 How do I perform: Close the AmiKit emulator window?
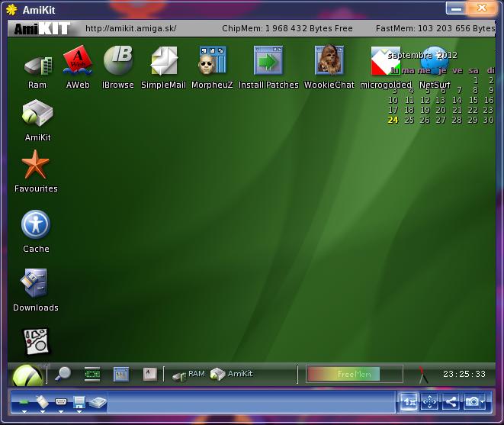tap(481, 8)
